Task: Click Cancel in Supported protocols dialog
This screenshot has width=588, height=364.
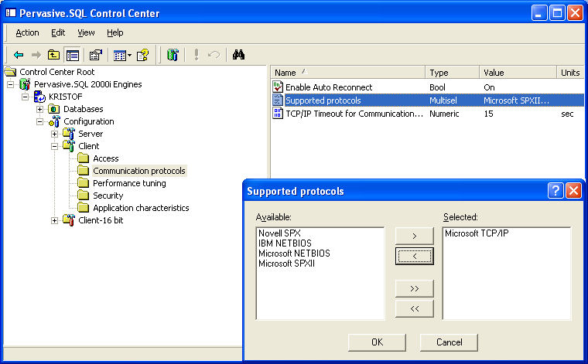Action: click(x=449, y=342)
